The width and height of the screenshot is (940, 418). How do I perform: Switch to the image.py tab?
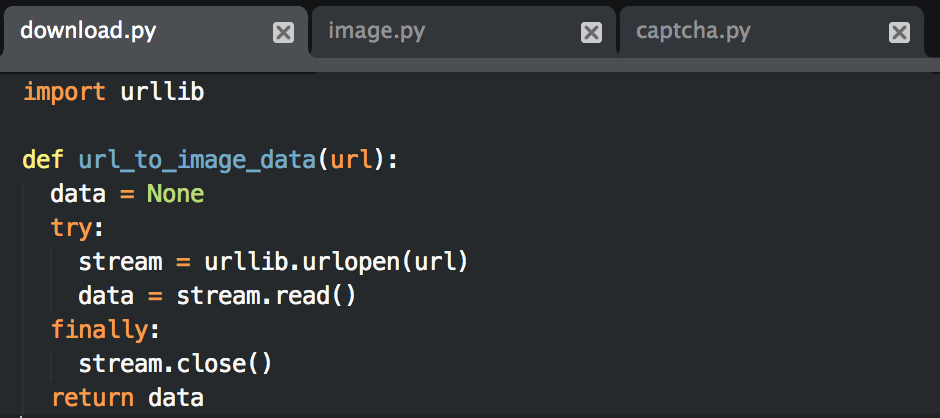(377, 31)
